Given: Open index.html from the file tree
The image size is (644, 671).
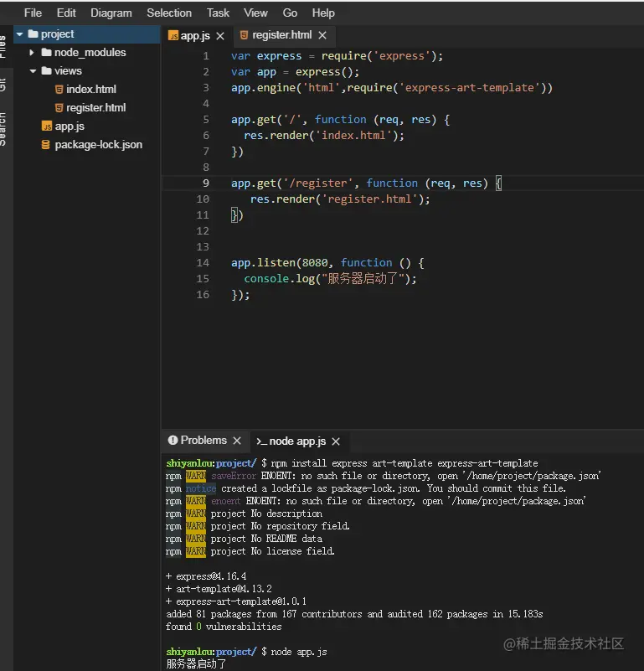Looking at the screenshot, I should [91, 89].
